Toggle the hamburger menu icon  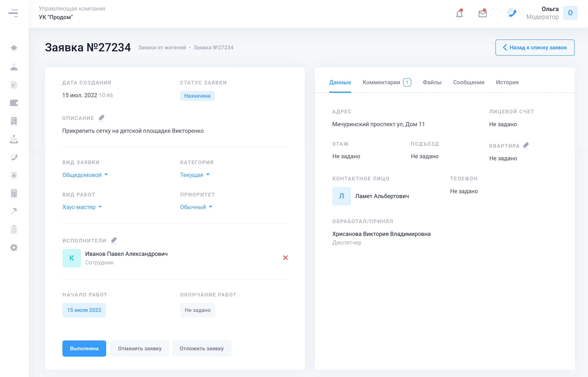(13, 13)
